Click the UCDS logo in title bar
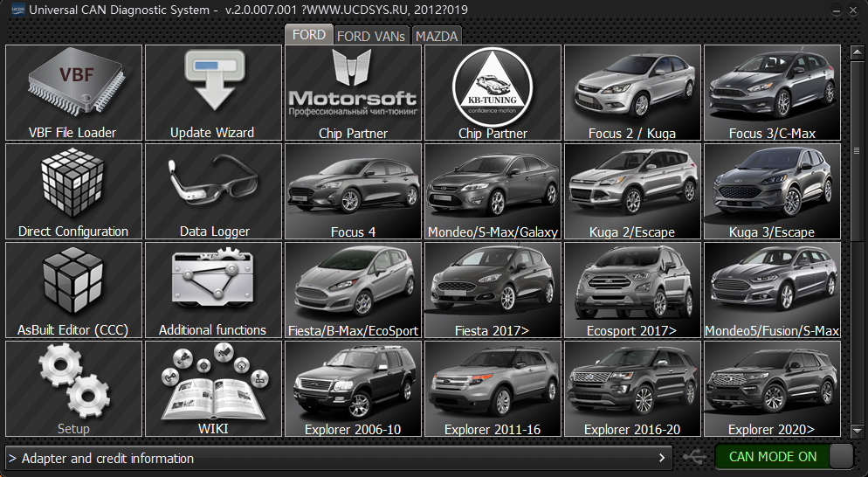 pyautogui.click(x=17, y=10)
